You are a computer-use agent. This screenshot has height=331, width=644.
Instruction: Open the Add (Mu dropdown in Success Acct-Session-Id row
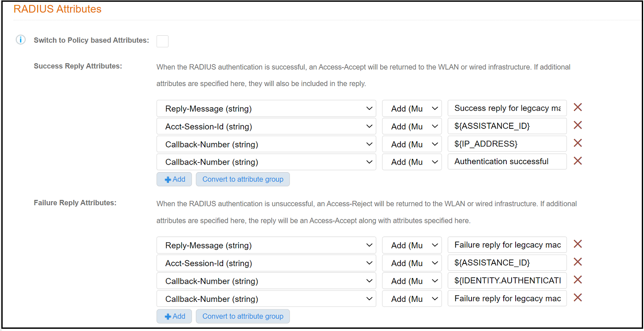[412, 127]
